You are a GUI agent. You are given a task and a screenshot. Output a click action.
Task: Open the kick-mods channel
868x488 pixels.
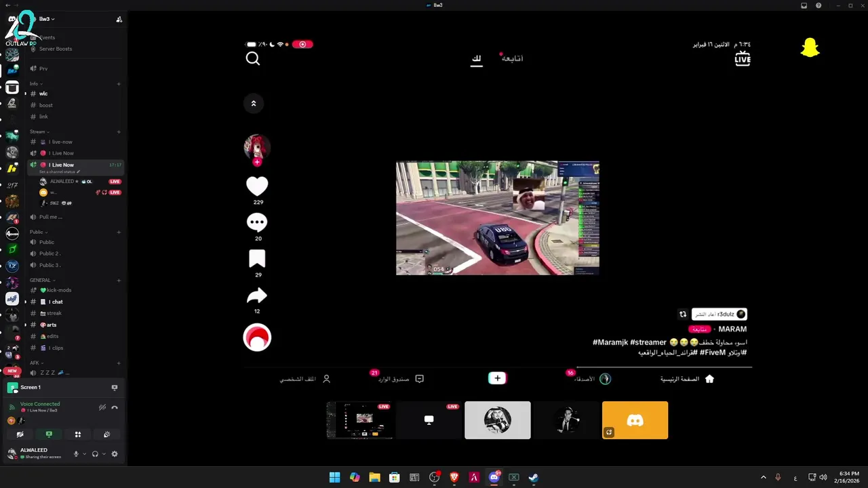click(x=75, y=290)
